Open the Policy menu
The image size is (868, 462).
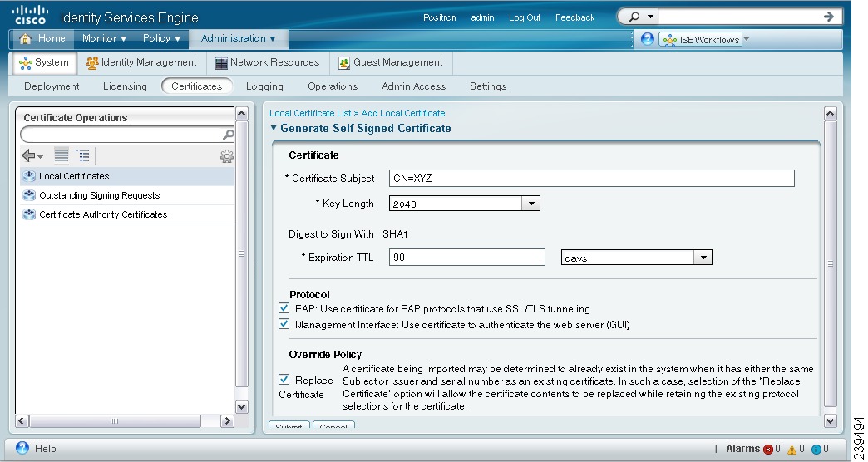click(x=161, y=38)
